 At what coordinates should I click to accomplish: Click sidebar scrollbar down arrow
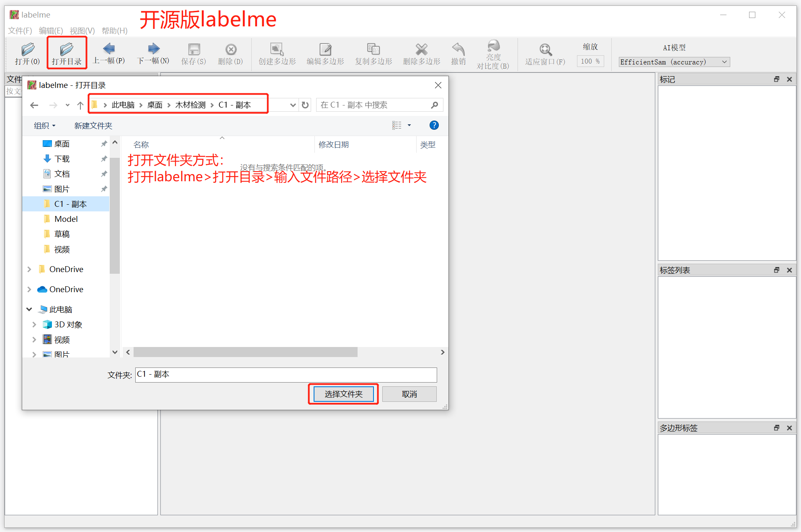(x=115, y=352)
